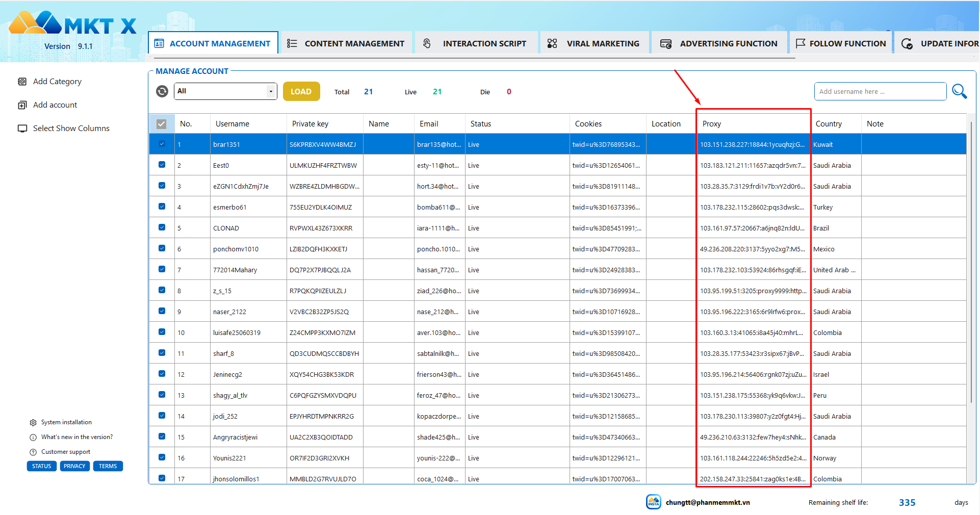Click the Select Show Columns monitor icon
The height and width of the screenshot is (515, 980).
(x=22, y=128)
